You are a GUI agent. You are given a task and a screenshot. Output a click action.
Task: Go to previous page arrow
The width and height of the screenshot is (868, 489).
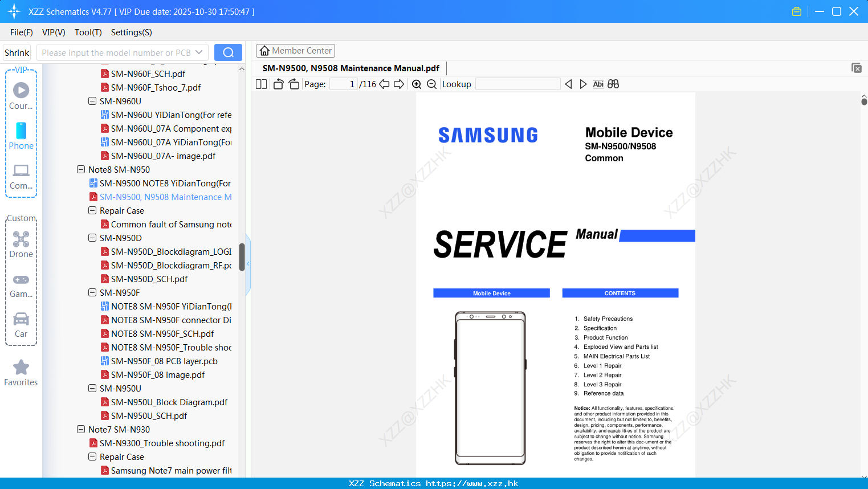click(x=384, y=84)
